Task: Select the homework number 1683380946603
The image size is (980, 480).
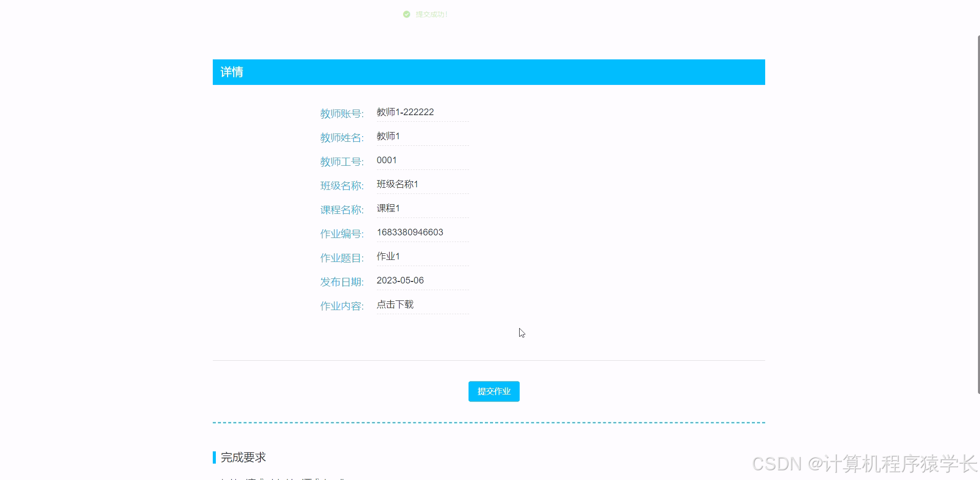Action: 410,232
